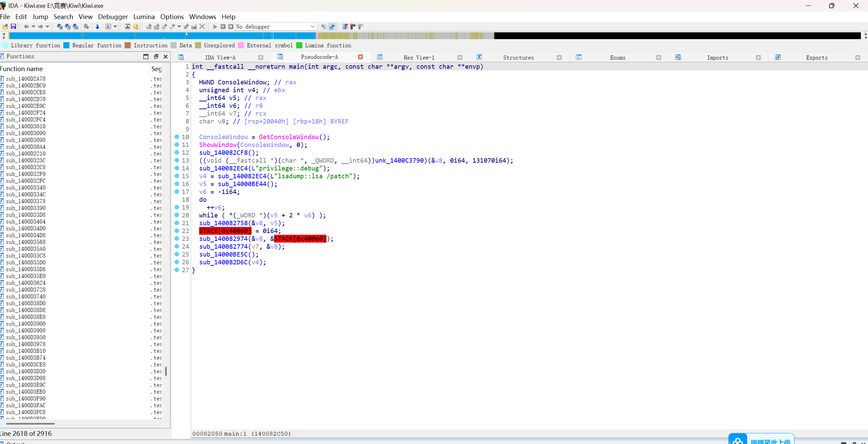Open the Lumina menu

(144, 17)
